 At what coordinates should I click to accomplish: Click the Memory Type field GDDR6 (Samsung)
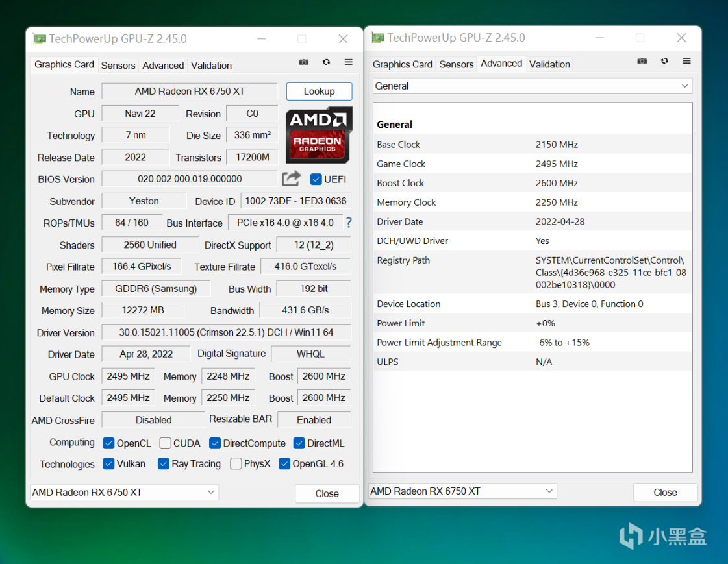[x=156, y=289]
